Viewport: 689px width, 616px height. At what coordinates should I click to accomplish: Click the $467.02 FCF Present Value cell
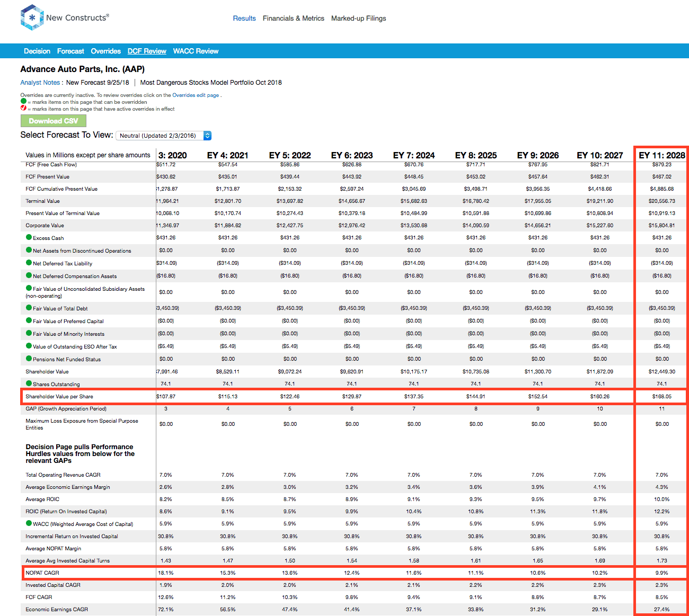[x=662, y=176]
